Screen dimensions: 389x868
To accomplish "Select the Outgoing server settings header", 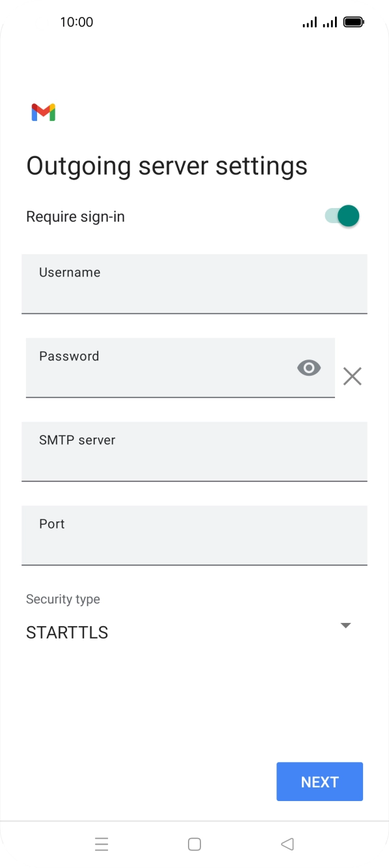I will (167, 166).
